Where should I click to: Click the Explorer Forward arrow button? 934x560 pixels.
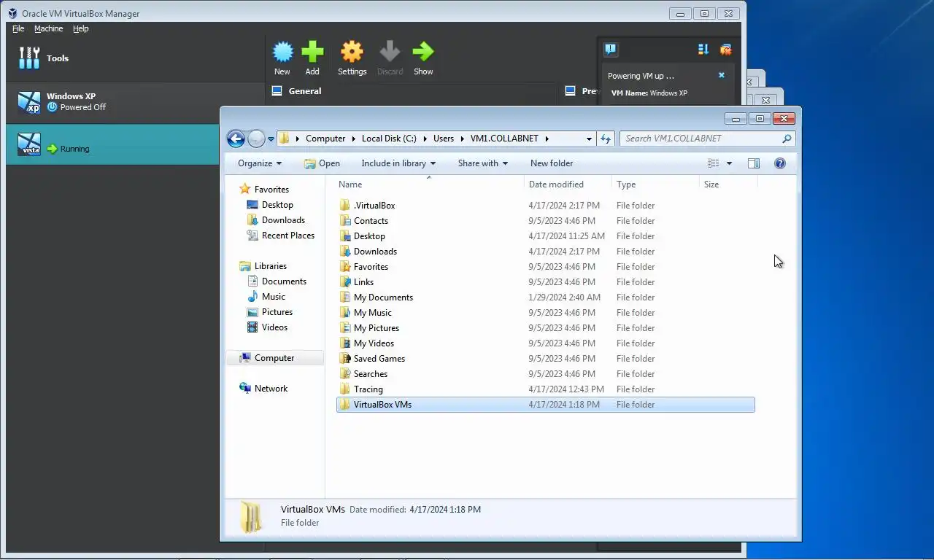click(x=256, y=139)
